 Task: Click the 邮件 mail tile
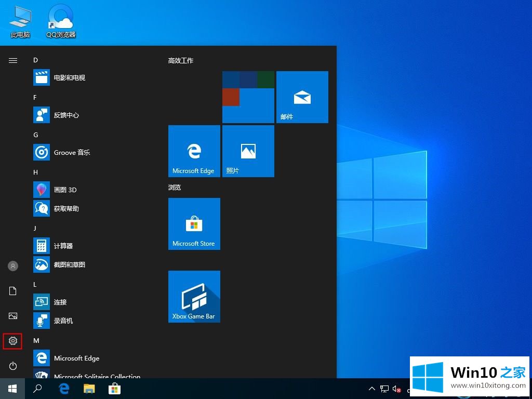point(302,97)
